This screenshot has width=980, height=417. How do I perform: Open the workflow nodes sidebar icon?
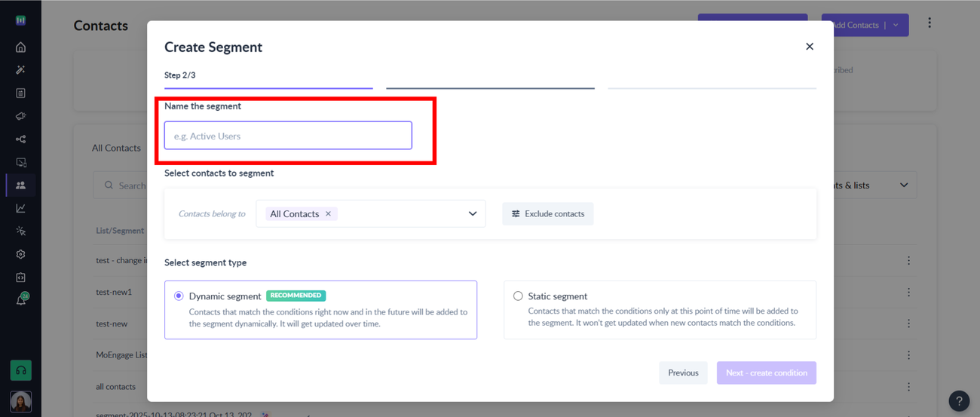(20, 140)
